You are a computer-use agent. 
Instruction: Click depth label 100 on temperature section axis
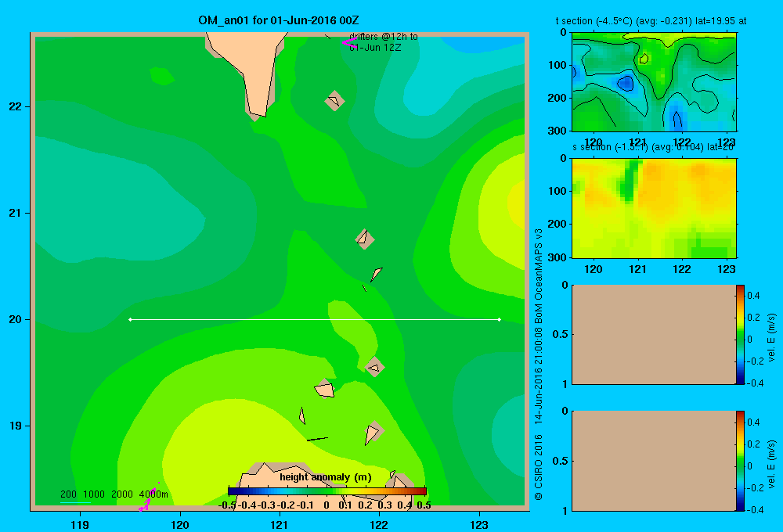coord(557,65)
